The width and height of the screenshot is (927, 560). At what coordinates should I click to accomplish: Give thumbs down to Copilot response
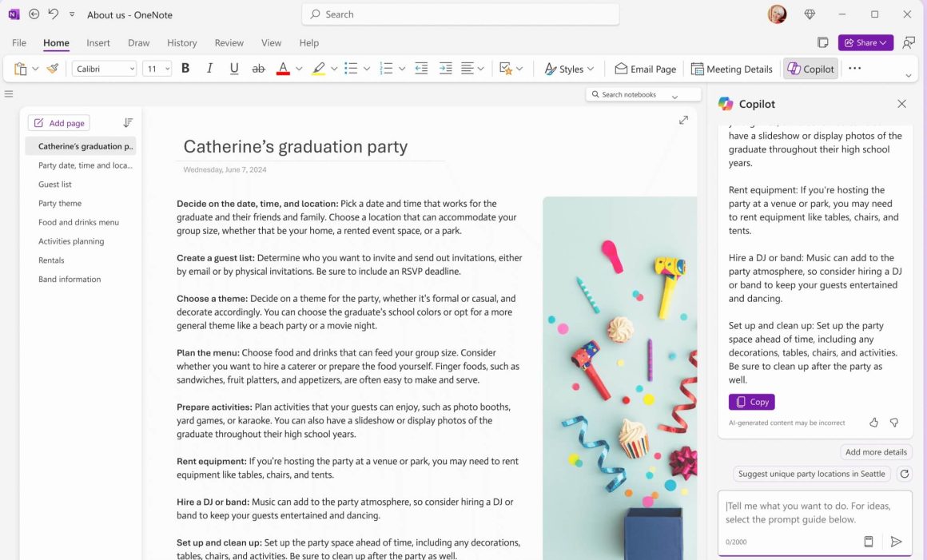(894, 423)
